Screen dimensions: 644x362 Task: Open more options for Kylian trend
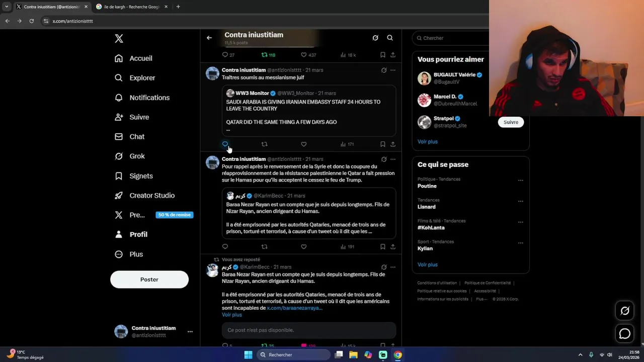click(x=521, y=243)
